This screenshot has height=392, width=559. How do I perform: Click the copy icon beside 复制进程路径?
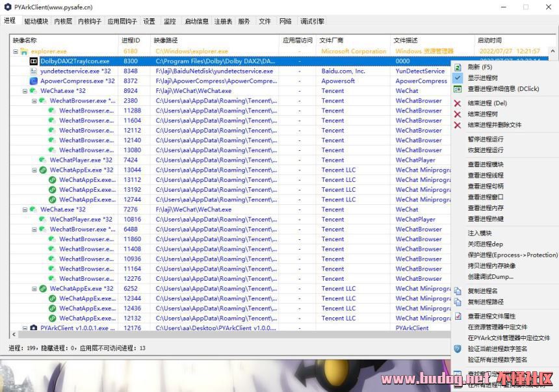click(458, 302)
